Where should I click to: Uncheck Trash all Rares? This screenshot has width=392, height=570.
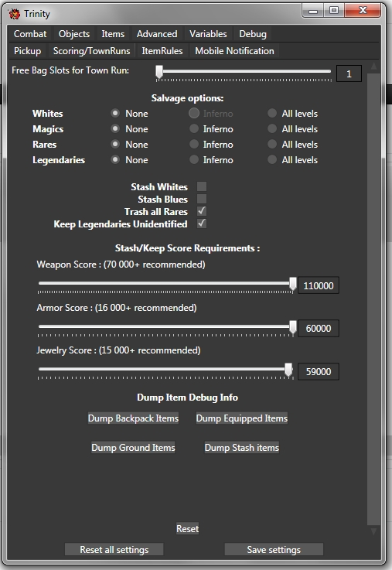(202, 211)
